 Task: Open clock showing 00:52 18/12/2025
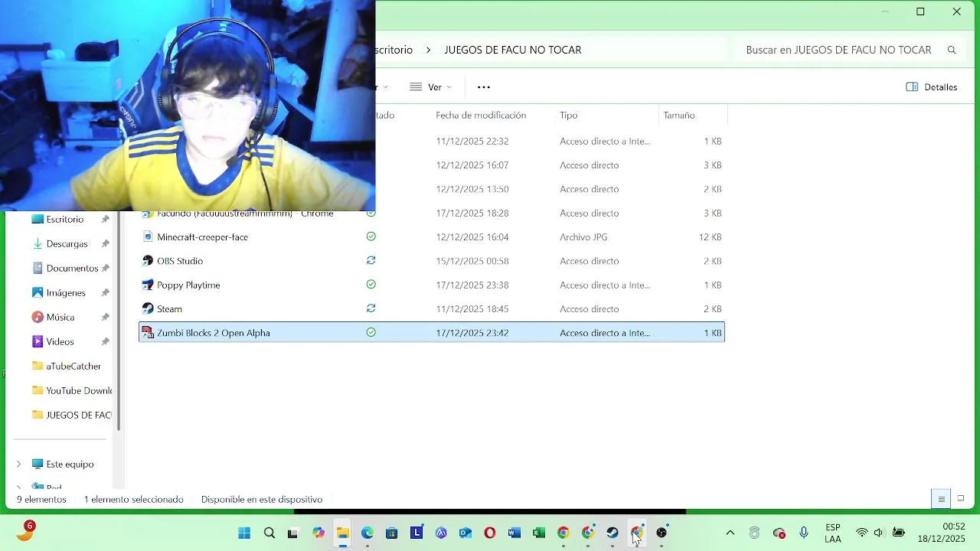(x=942, y=533)
